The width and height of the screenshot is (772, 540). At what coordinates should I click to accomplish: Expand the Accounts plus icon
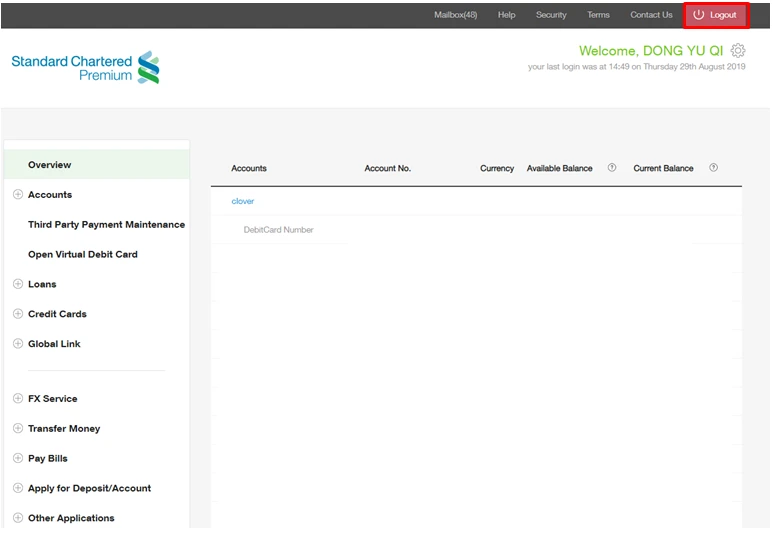point(18,194)
